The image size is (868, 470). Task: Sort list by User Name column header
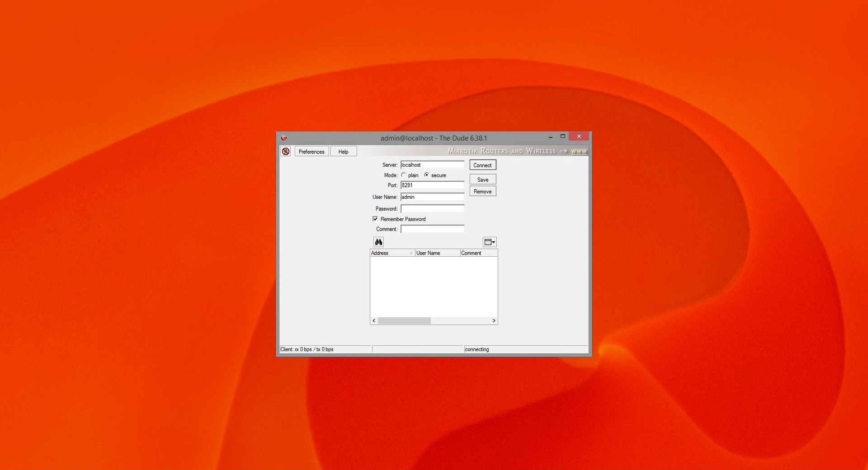(x=437, y=253)
